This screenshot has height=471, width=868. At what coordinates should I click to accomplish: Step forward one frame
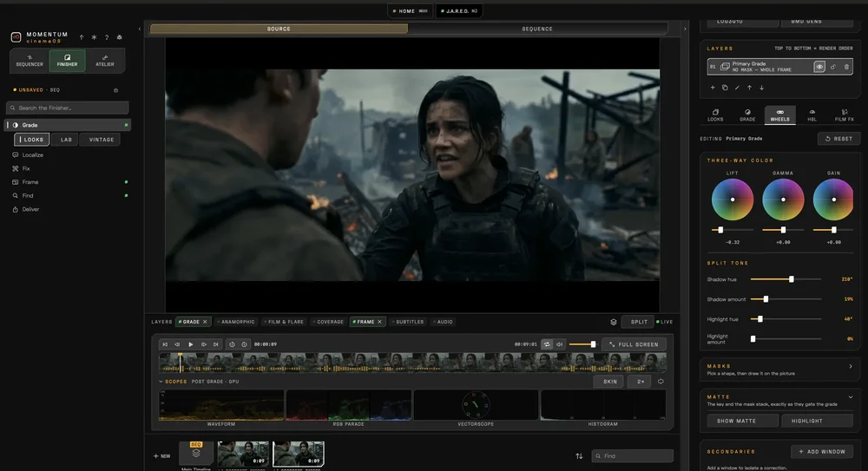[x=204, y=344]
